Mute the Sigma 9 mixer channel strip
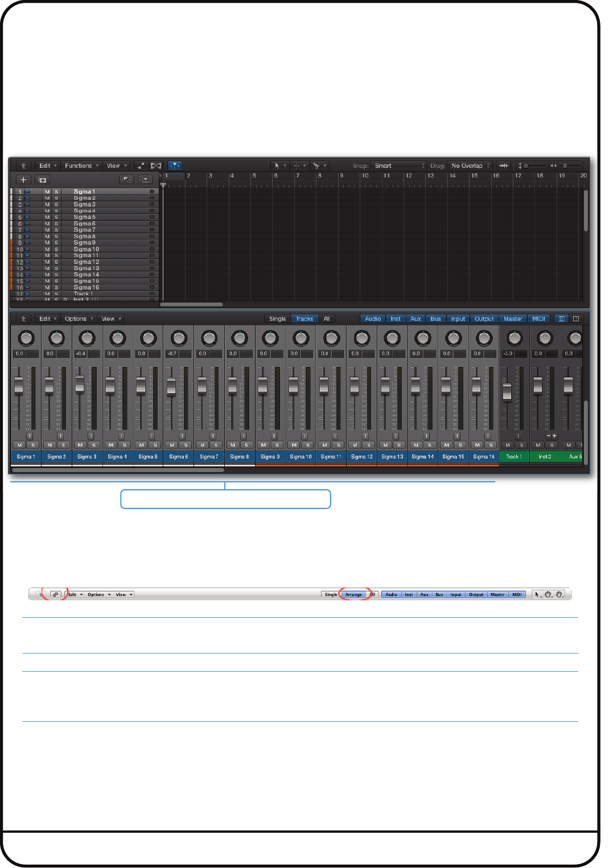609x868 pixels. coord(264,445)
